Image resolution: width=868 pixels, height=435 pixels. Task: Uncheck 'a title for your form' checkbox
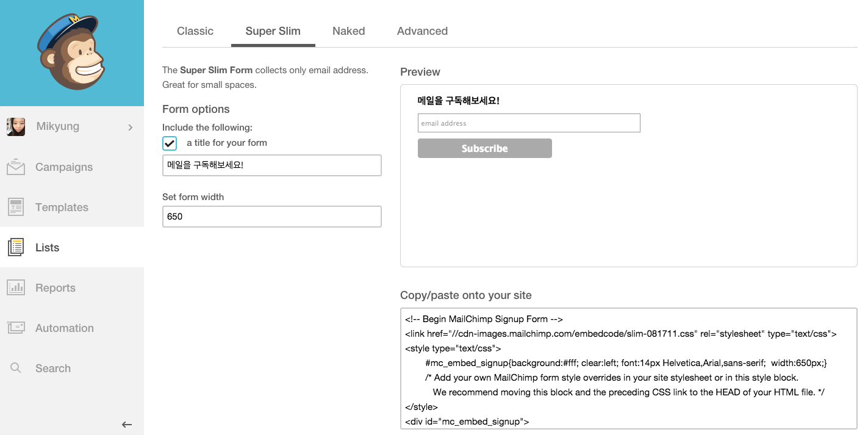[x=170, y=143]
